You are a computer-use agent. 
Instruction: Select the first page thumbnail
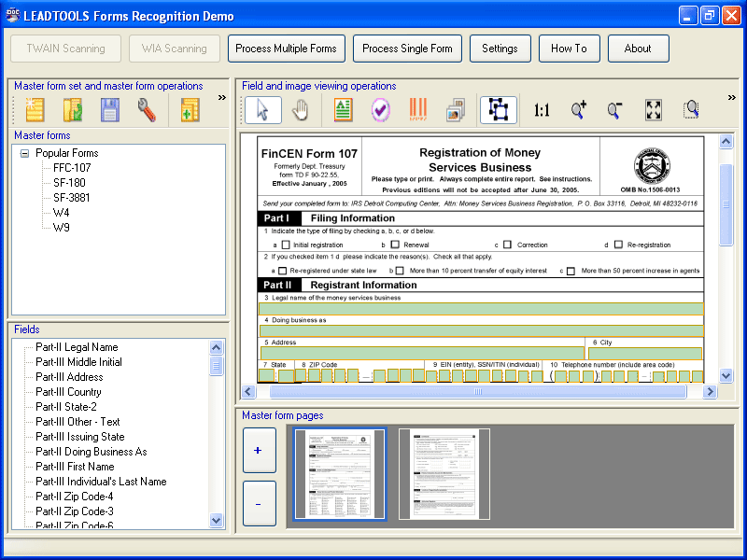pyautogui.click(x=339, y=474)
